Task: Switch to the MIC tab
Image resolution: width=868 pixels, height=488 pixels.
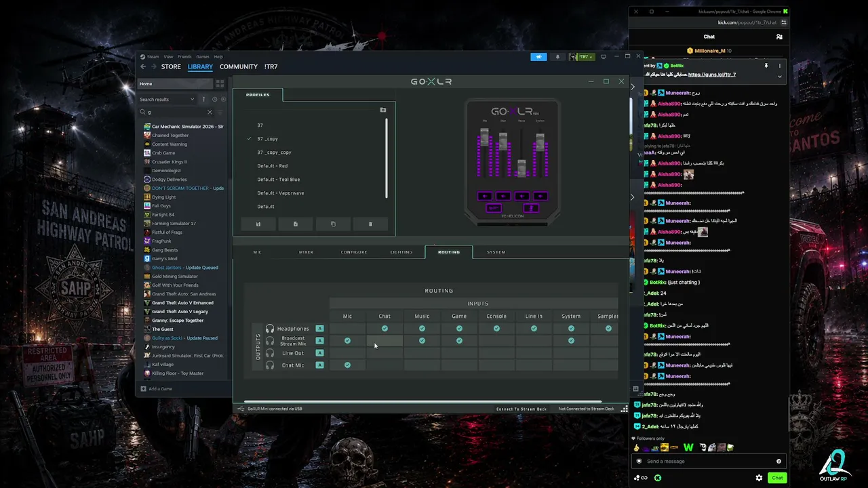Action: pyautogui.click(x=257, y=252)
